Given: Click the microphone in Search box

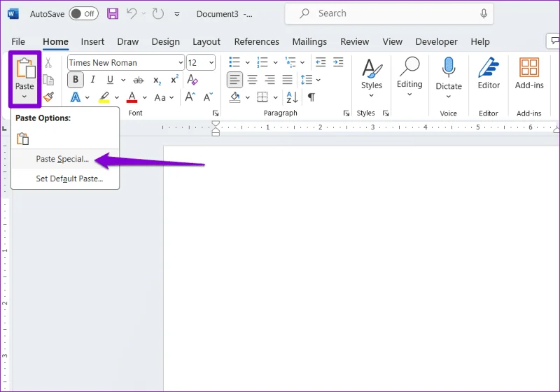Looking at the screenshot, I should click(x=484, y=13).
